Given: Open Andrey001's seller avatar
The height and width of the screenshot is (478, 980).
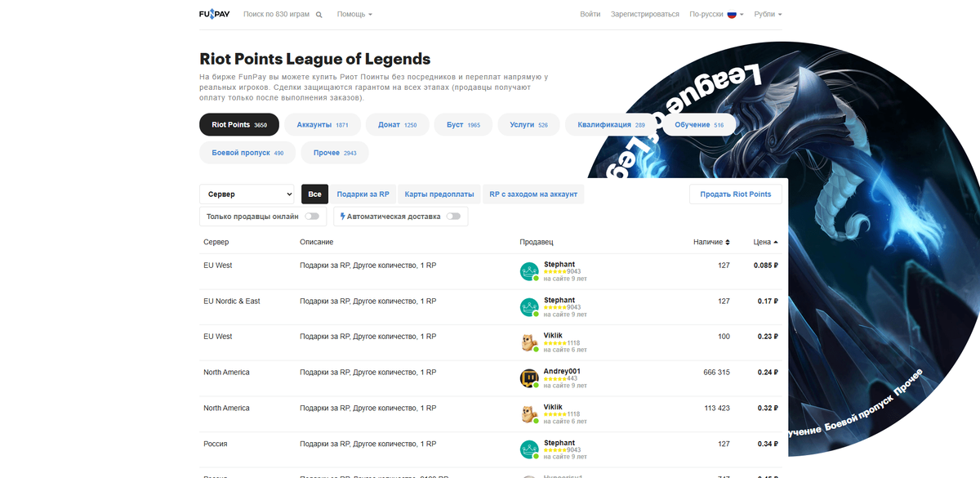Looking at the screenshot, I should pyautogui.click(x=529, y=378).
